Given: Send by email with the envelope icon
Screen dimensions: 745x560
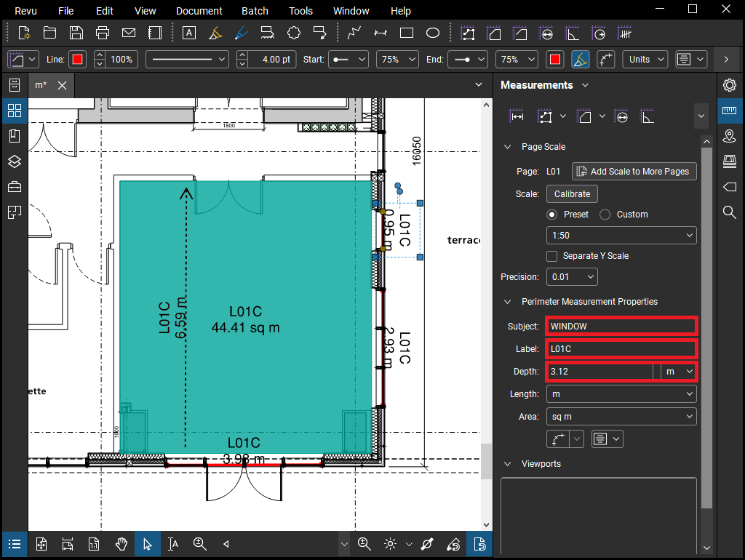Looking at the screenshot, I should 128,33.
